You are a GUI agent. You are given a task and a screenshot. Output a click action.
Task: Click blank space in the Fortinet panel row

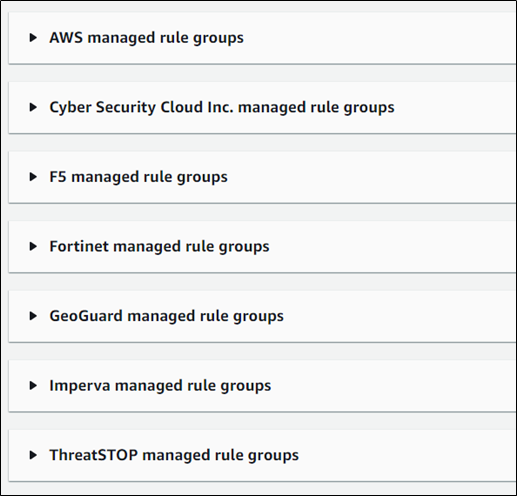(x=393, y=246)
